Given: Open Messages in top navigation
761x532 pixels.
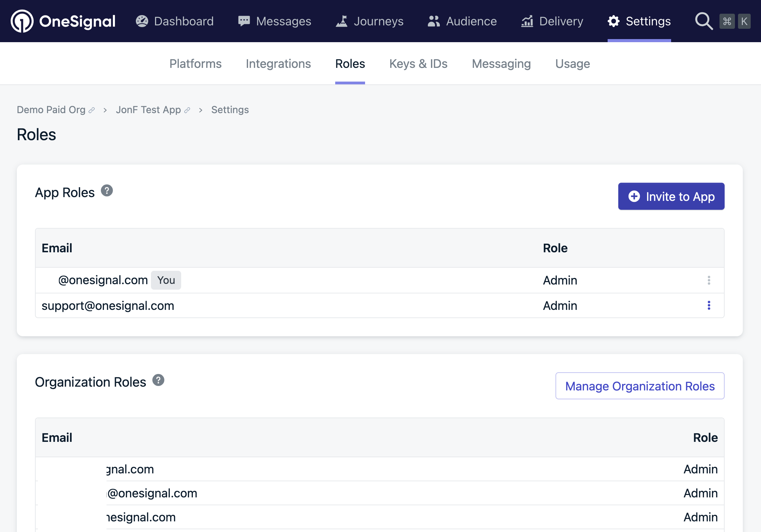Looking at the screenshot, I should pos(275,21).
